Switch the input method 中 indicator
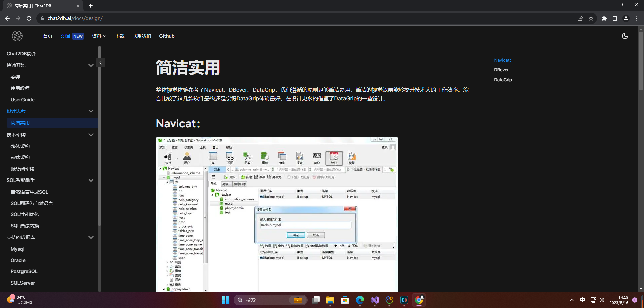The width and height of the screenshot is (644, 308). [583, 300]
